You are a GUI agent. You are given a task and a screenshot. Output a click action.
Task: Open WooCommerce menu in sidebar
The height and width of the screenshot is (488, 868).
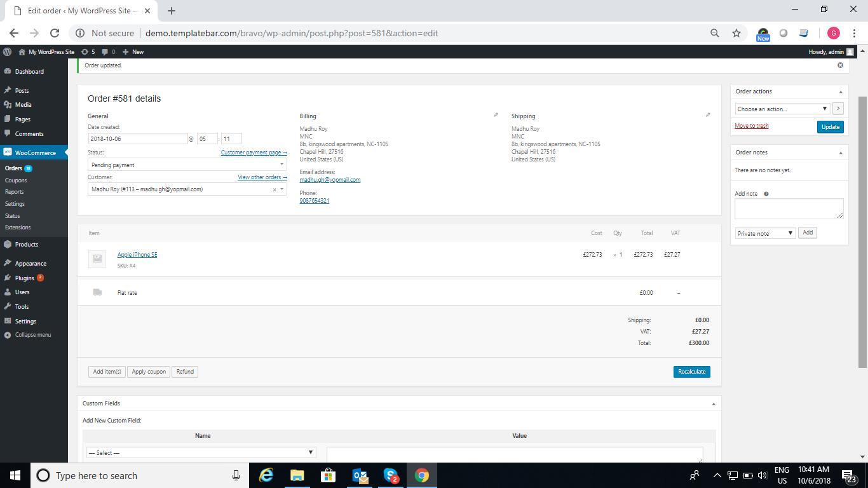tap(35, 153)
